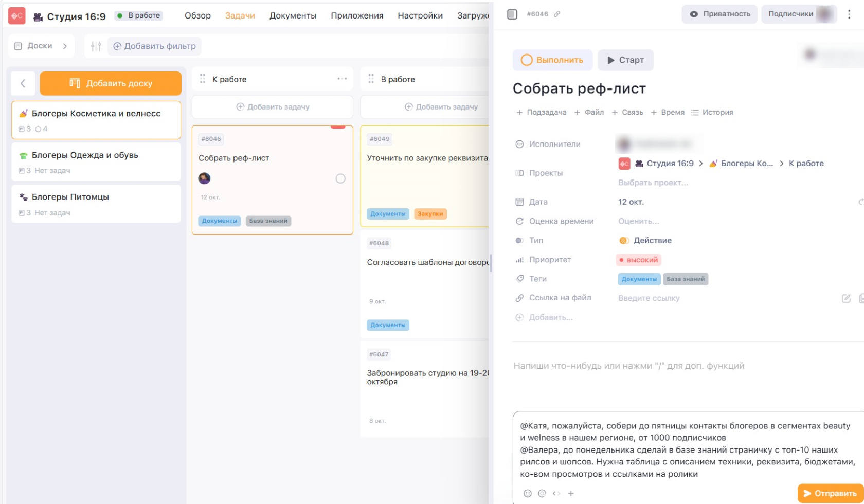Click the edit icon in Ссылка на файл row

coord(846,298)
